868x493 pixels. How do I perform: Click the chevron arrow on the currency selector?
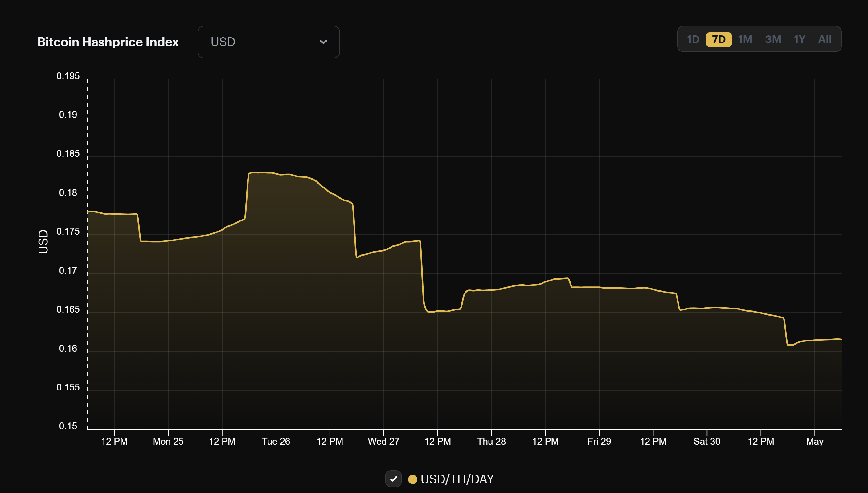click(324, 42)
